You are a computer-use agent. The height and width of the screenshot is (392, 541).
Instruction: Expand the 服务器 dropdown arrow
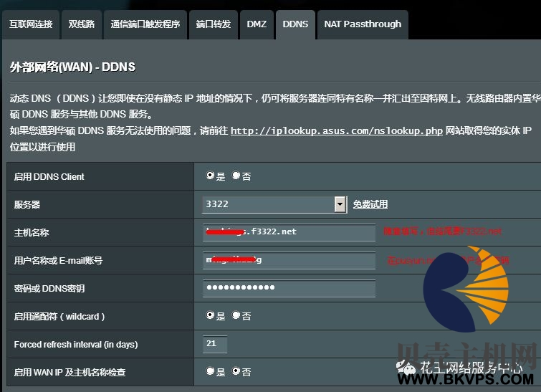(x=340, y=204)
